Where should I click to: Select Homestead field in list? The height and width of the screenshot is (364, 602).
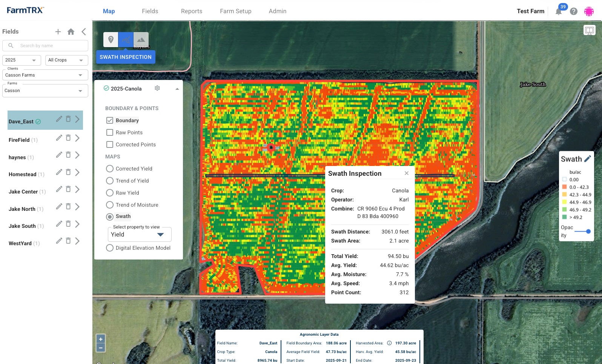(23, 174)
